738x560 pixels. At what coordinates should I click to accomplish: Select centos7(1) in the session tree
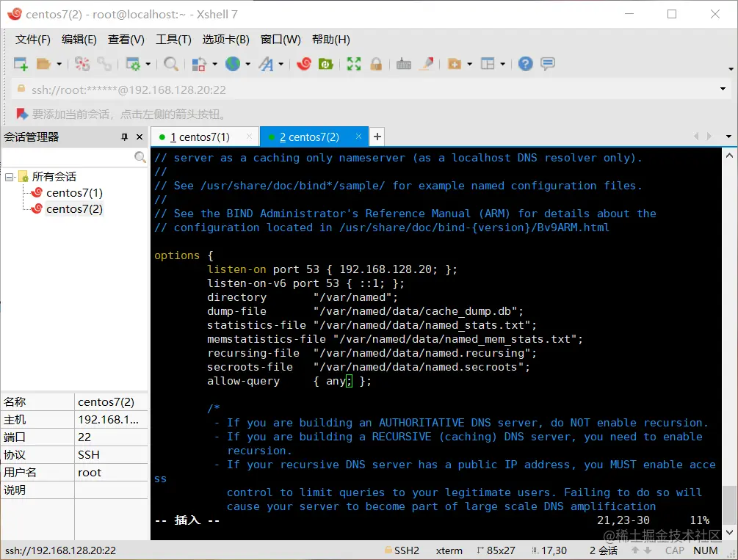click(74, 193)
